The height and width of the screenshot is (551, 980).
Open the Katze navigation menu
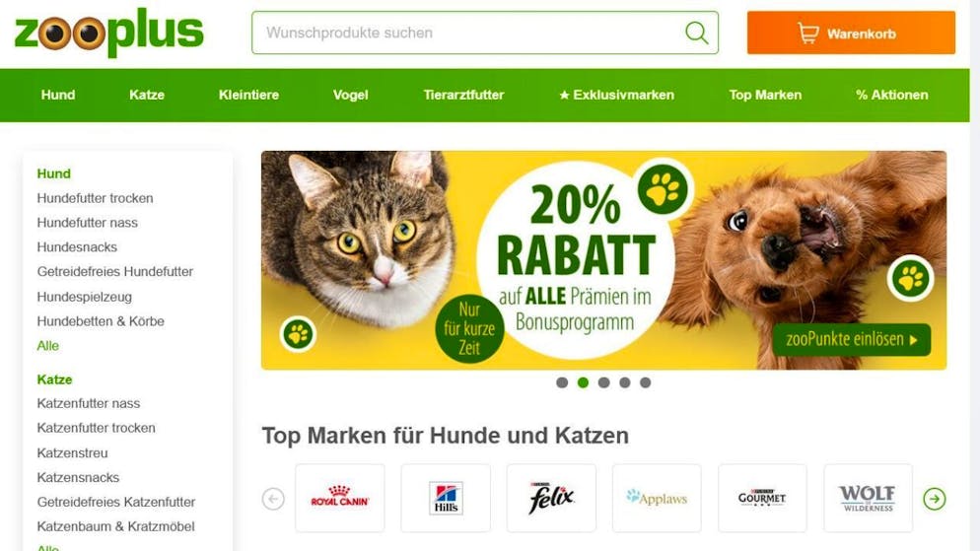[x=147, y=95]
